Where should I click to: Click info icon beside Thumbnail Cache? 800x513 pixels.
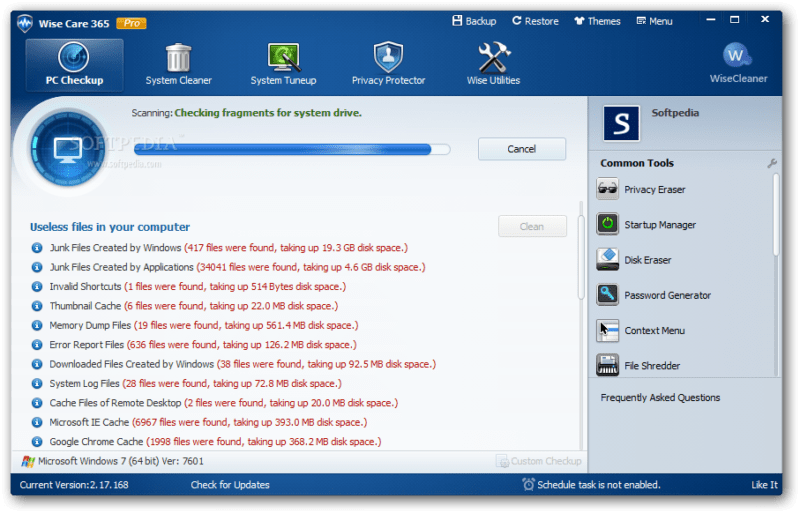tap(37, 306)
